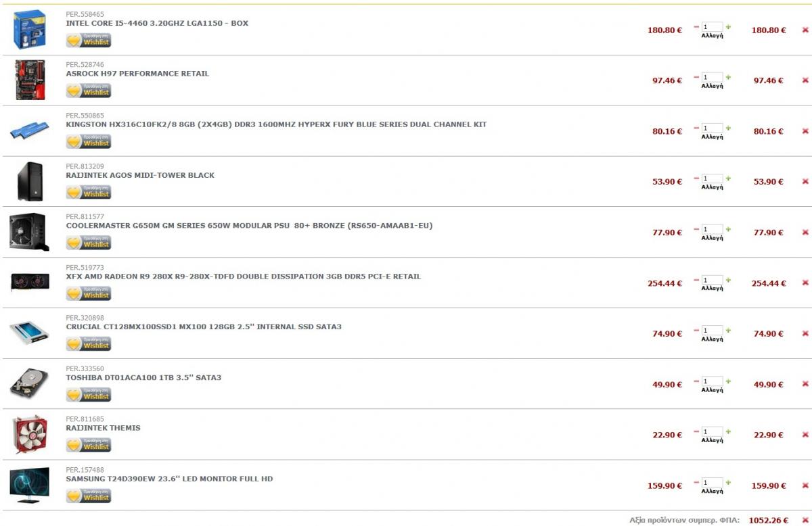Wishlist the XFX Radeon R9 280X
The height and width of the screenshot is (526, 812).
89,293
